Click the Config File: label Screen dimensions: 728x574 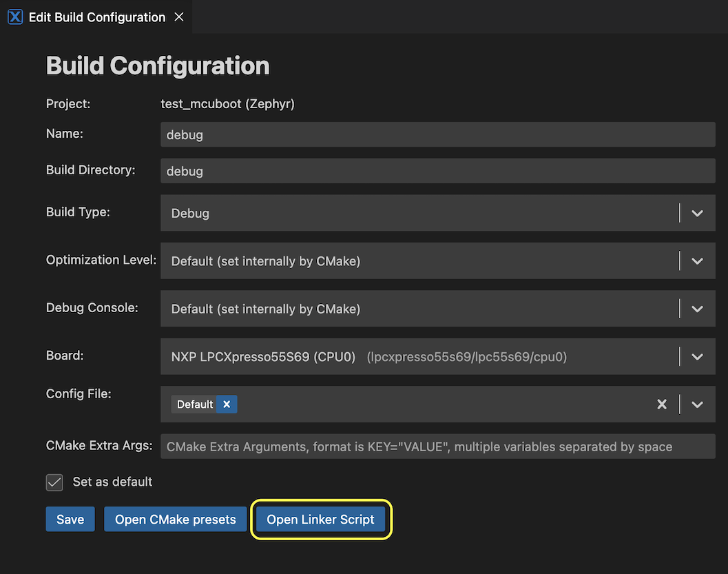click(x=79, y=394)
